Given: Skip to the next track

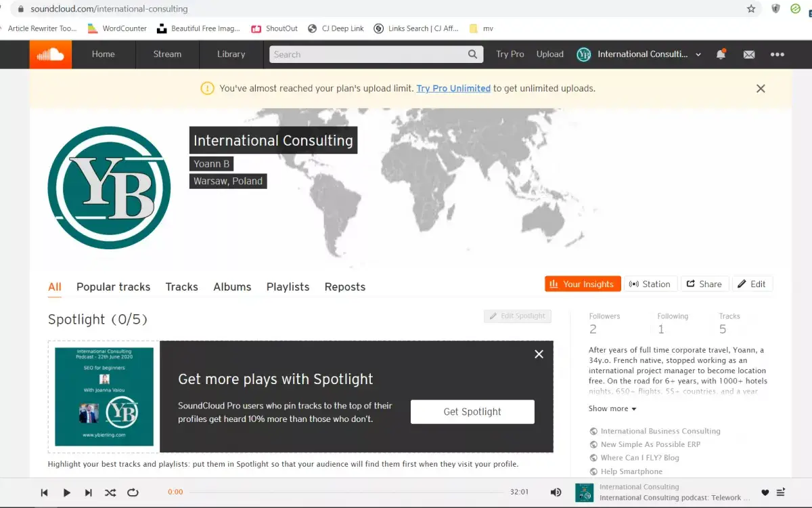Looking at the screenshot, I should 88,492.
